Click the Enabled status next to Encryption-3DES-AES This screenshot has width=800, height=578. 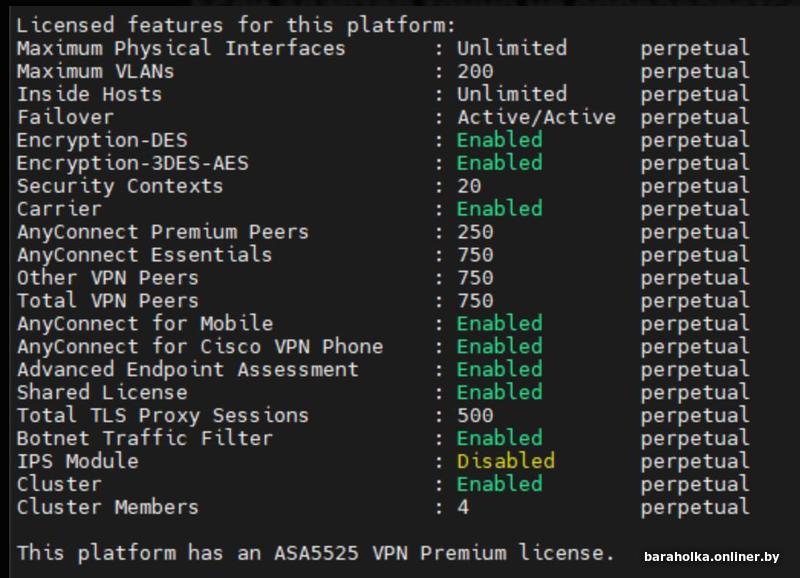click(x=499, y=163)
